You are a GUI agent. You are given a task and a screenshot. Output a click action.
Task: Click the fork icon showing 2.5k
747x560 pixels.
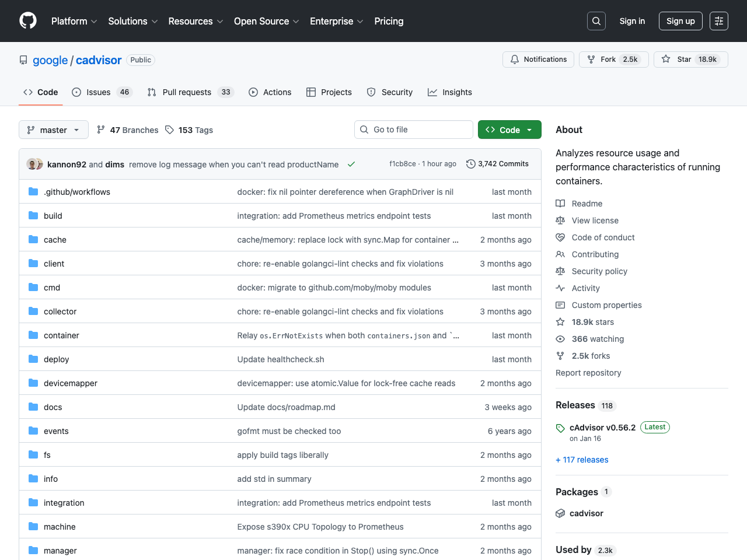pos(591,59)
